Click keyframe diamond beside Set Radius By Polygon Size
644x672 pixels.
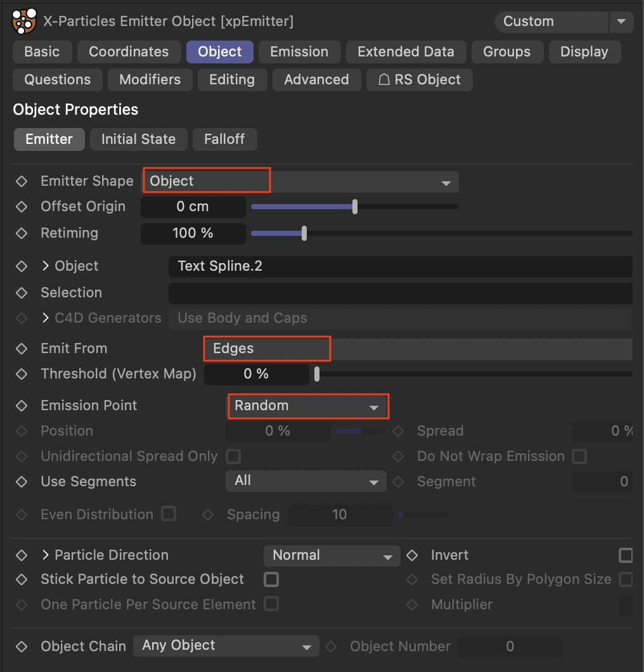pyautogui.click(x=412, y=580)
